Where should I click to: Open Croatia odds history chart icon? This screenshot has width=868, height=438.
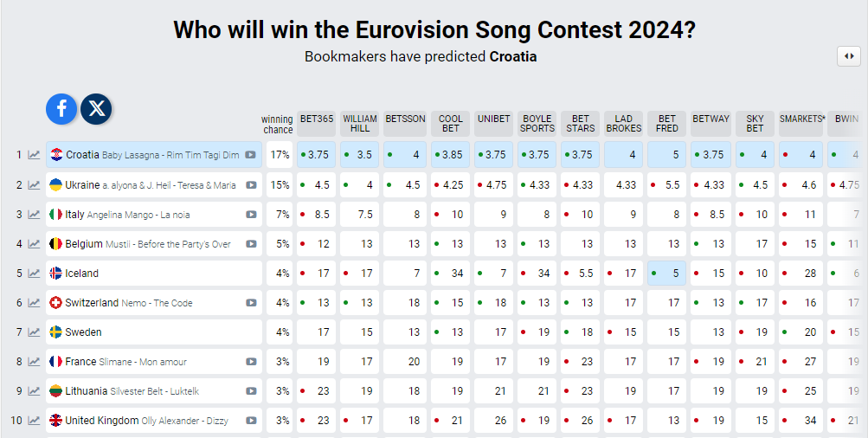(x=35, y=155)
